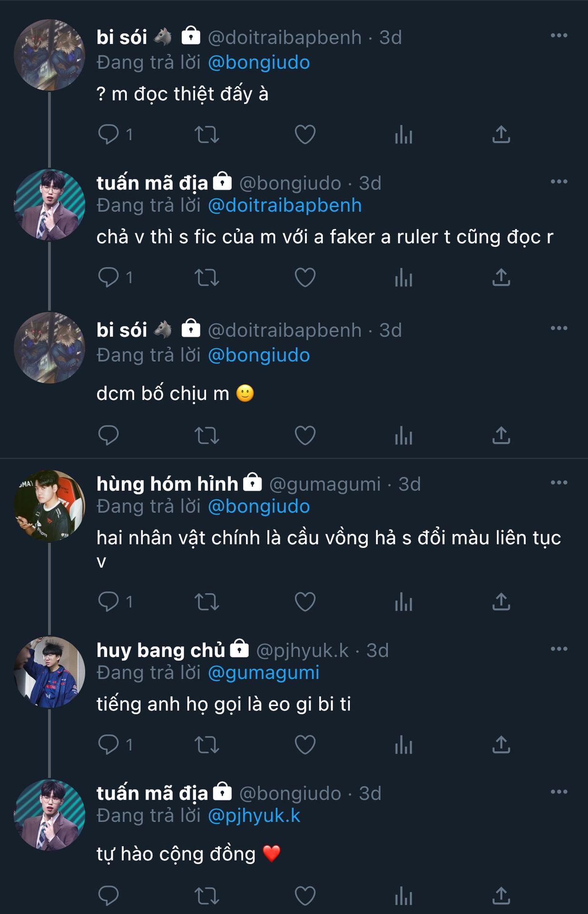Screen dimensions: 588x914
Task: Open @doitraibapbenh mention link
Action: point(284,206)
